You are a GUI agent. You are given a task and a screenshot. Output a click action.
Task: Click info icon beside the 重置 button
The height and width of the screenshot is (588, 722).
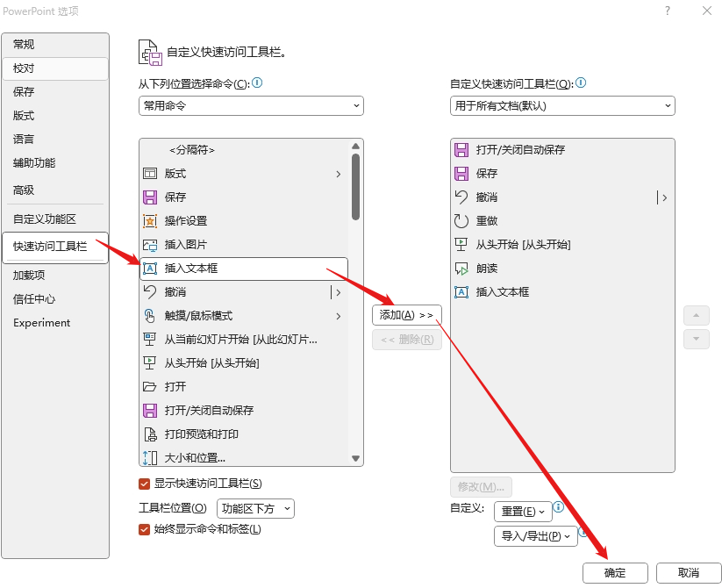559,507
